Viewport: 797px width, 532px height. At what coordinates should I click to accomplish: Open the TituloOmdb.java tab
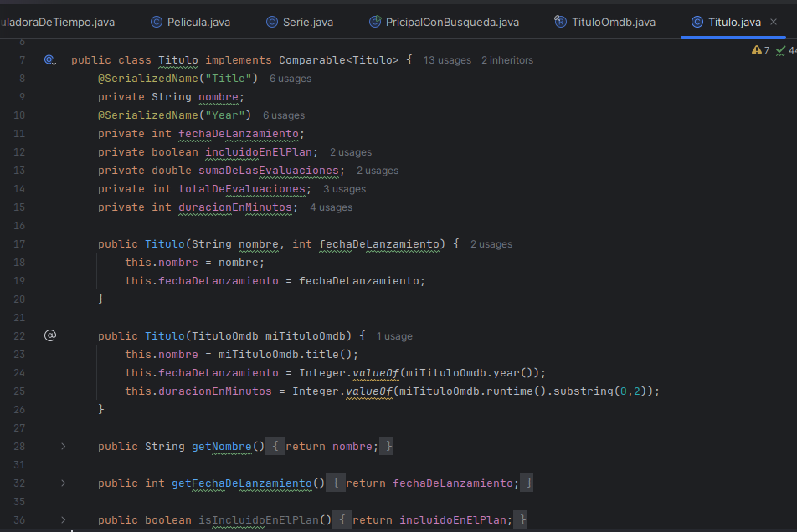[x=604, y=22]
